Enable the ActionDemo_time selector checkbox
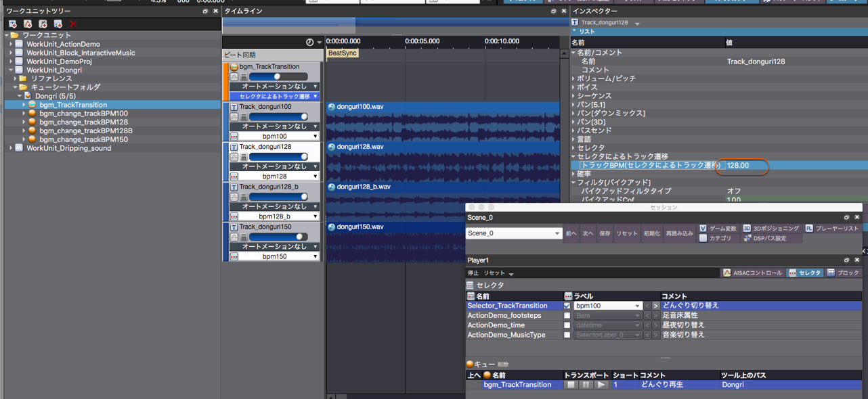The height and width of the screenshot is (399, 868). pyautogui.click(x=567, y=325)
